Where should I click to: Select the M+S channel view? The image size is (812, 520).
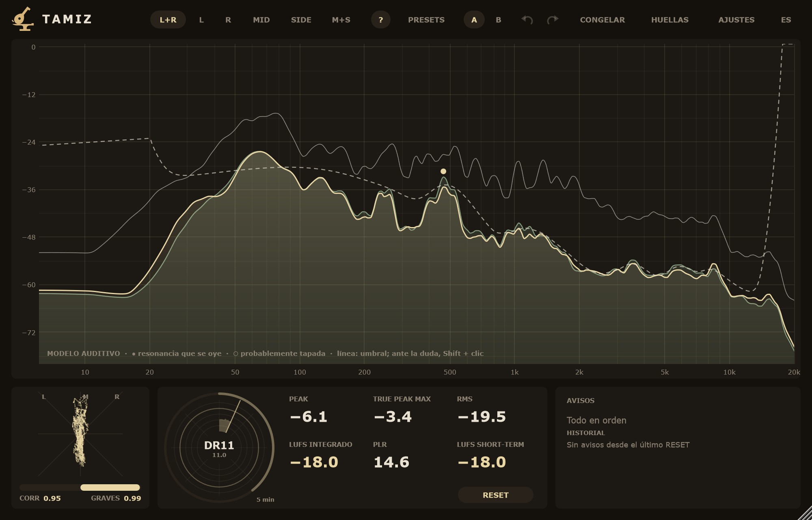(x=341, y=19)
